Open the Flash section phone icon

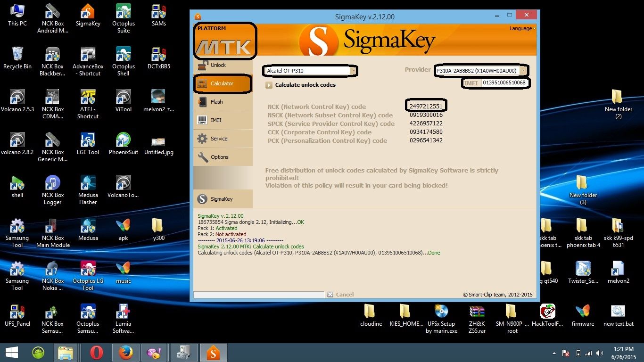tap(203, 102)
